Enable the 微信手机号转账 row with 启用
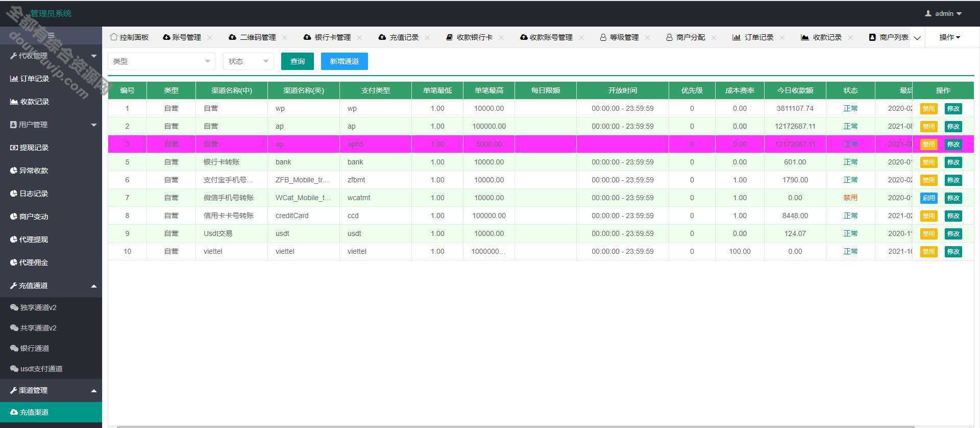 click(x=928, y=198)
